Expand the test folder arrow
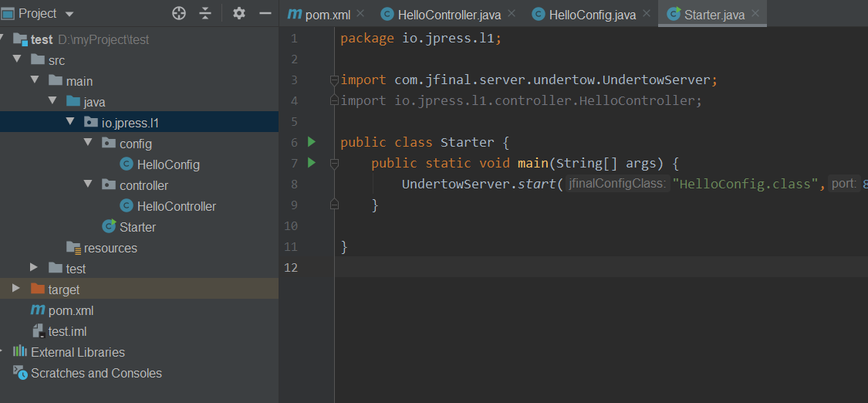This screenshot has width=868, height=403. point(34,267)
